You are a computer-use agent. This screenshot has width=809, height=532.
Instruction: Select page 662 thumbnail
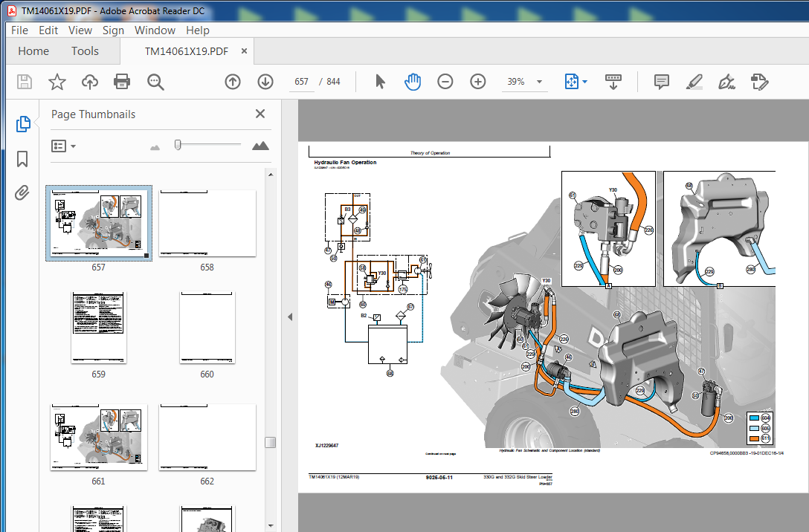[x=207, y=437]
